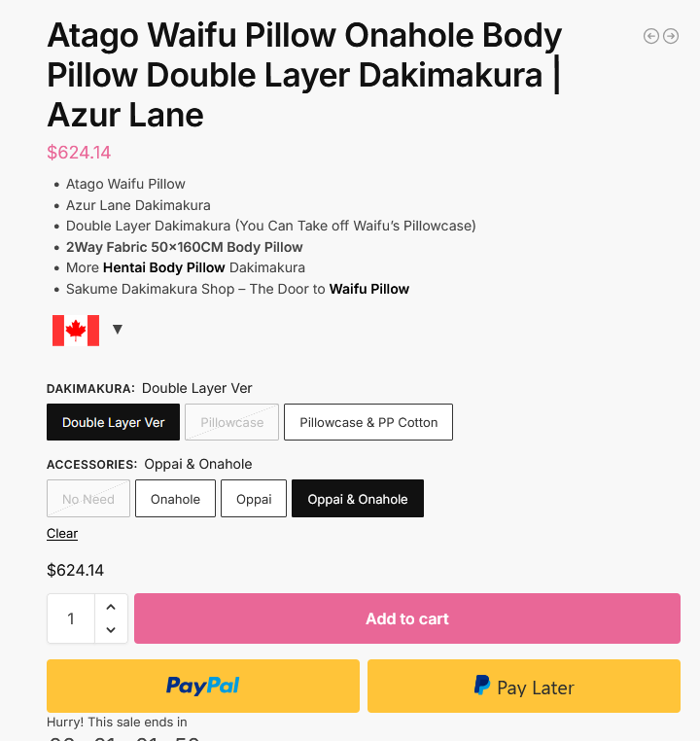Pay with the PayPal button

coord(203,686)
